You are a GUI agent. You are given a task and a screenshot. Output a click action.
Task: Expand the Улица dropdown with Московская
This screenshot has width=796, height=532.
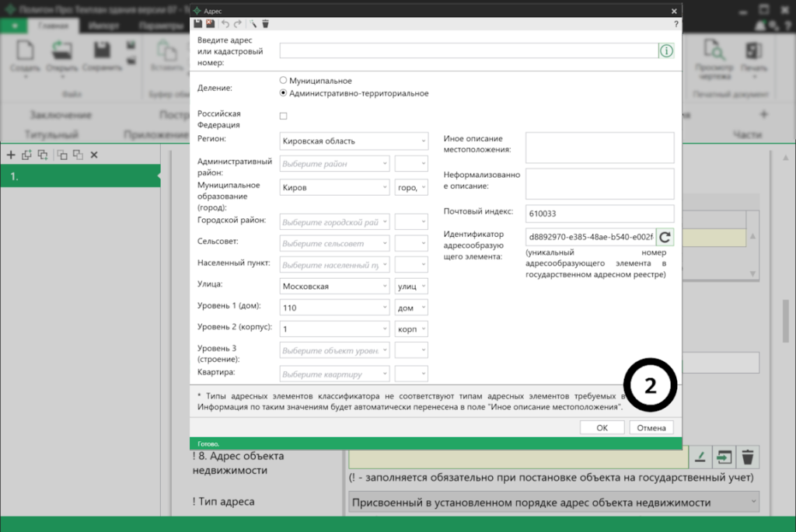tap(334, 287)
